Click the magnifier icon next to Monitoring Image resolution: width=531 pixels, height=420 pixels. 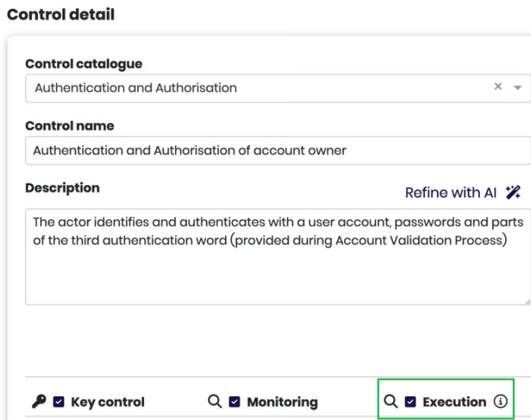(215, 402)
